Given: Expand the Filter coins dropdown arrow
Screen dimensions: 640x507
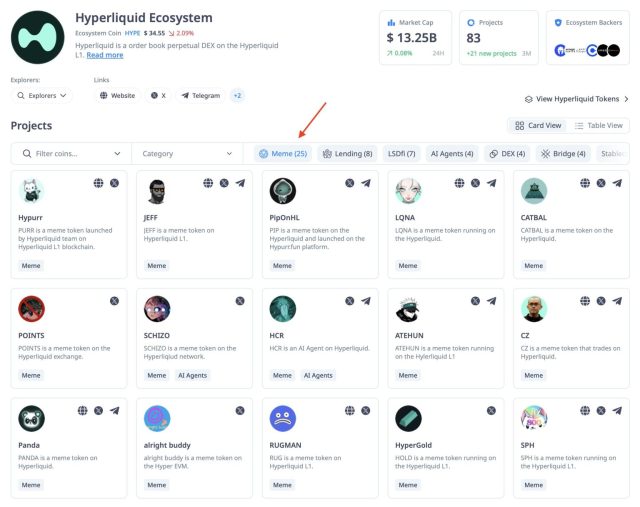Looking at the screenshot, I should pos(117,153).
